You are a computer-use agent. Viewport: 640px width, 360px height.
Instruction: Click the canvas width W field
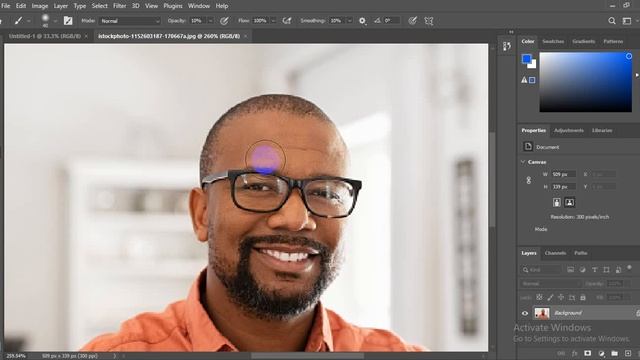[563, 174]
